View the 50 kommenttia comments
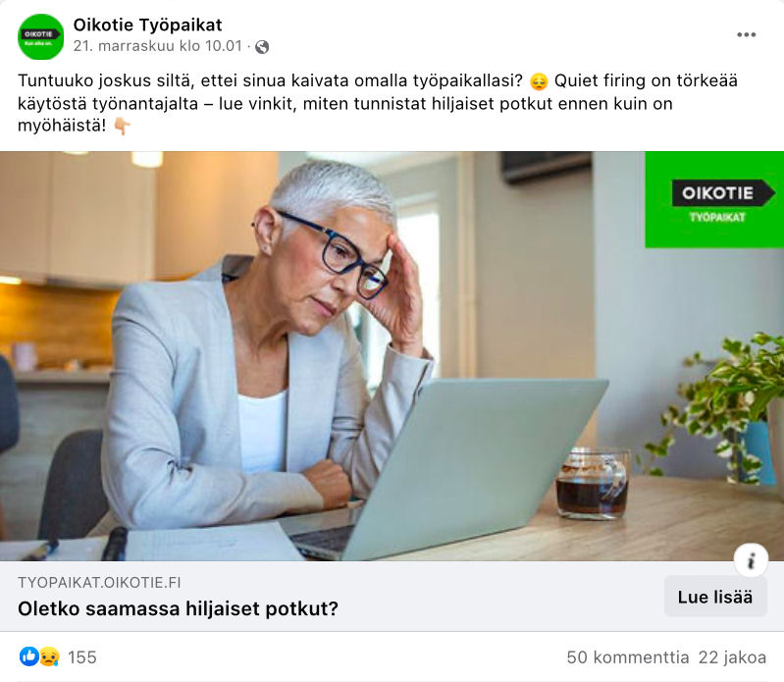Image resolution: width=784 pixels, height=682 pixels. [x=628, y=657]
